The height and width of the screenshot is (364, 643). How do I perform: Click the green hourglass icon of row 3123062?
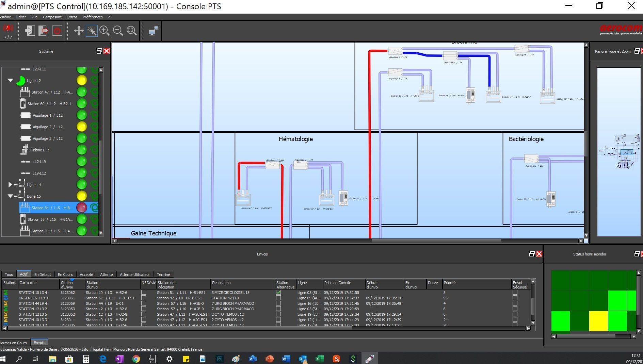[x=6, y=292]
